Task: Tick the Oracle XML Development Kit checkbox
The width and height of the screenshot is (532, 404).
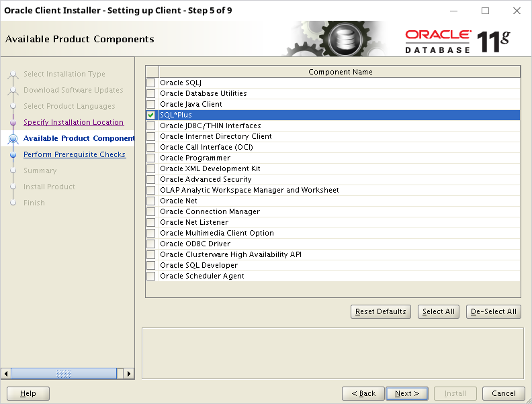Action: (x=150, y=168)
